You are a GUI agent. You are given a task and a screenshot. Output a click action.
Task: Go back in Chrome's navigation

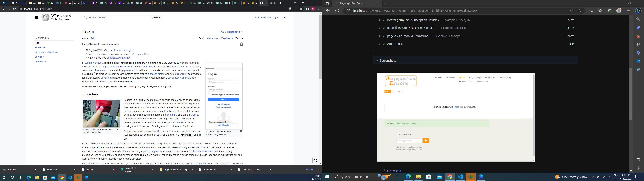tap(4, 9)
